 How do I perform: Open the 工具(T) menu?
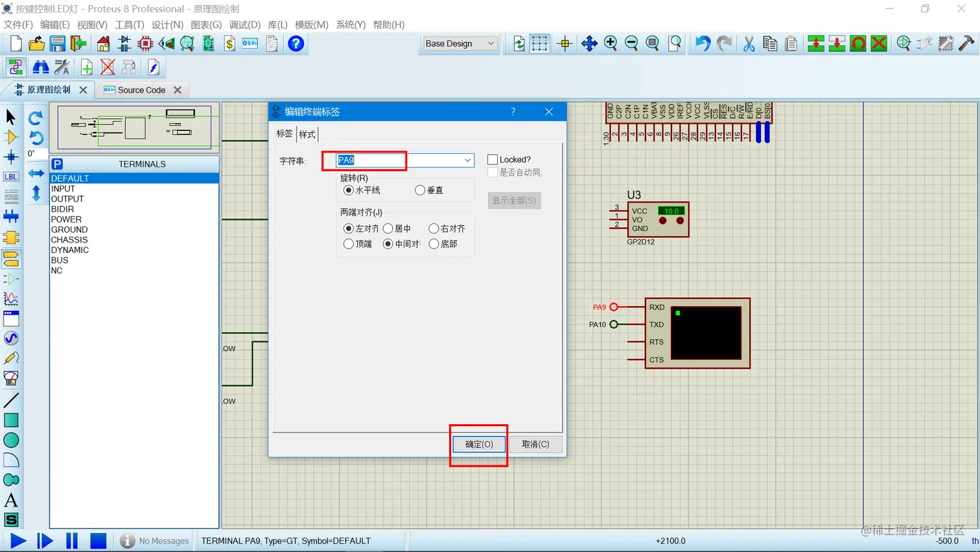129,25
